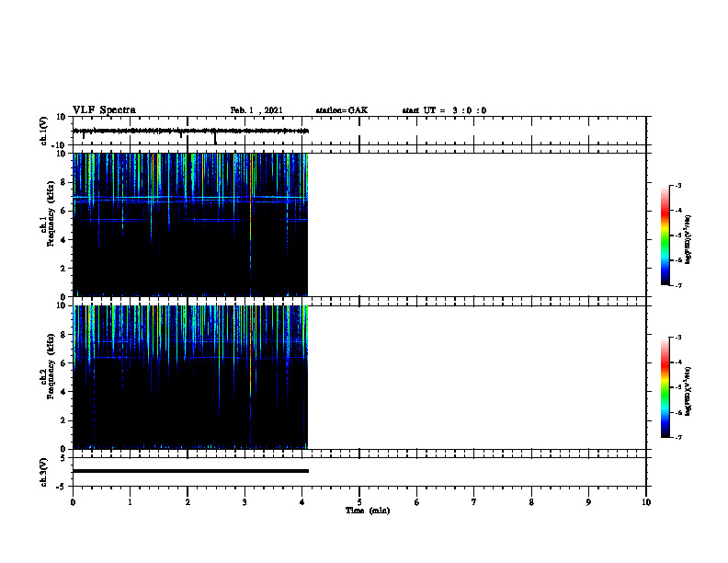Click the "station=GAK" header label

click(342, 110)
